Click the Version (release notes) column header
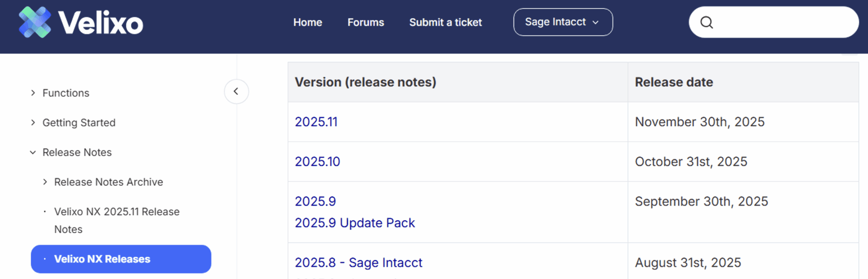 click(x=458, y=82)
